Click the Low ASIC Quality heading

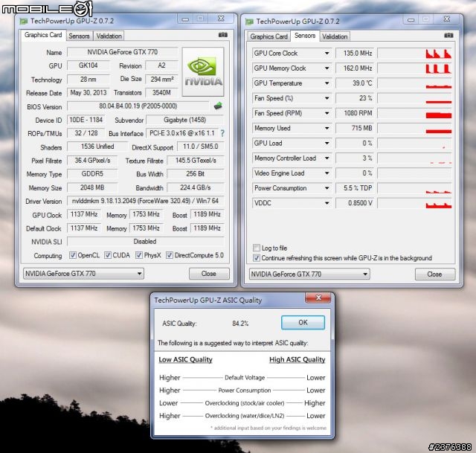point(185,359)
